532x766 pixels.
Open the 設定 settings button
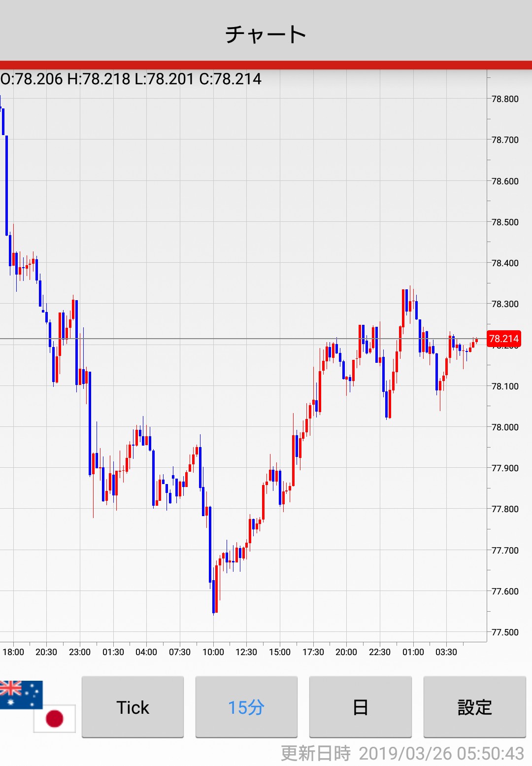coord(474,707)
